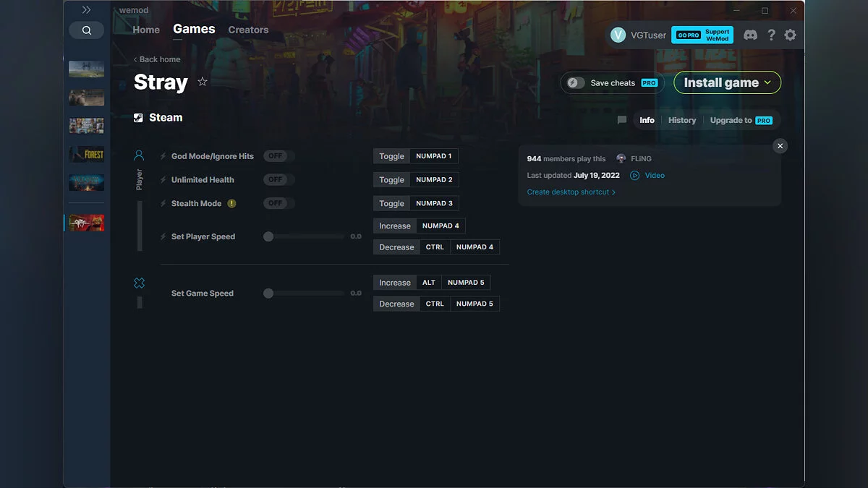Click God Mode/Ignore Hits label

213,156
